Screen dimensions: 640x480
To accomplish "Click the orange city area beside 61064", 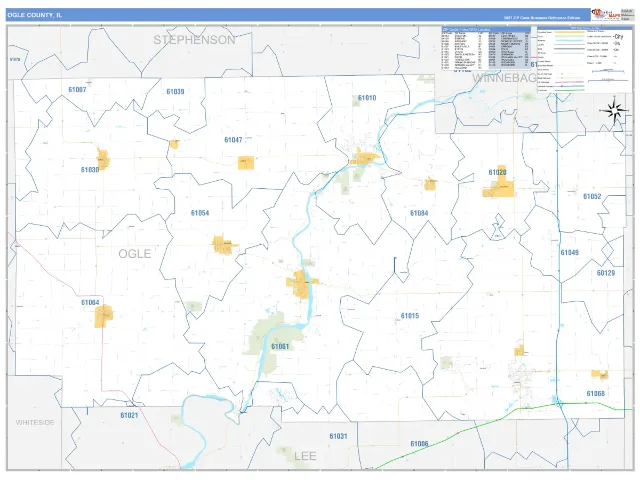I will [104, 316].
